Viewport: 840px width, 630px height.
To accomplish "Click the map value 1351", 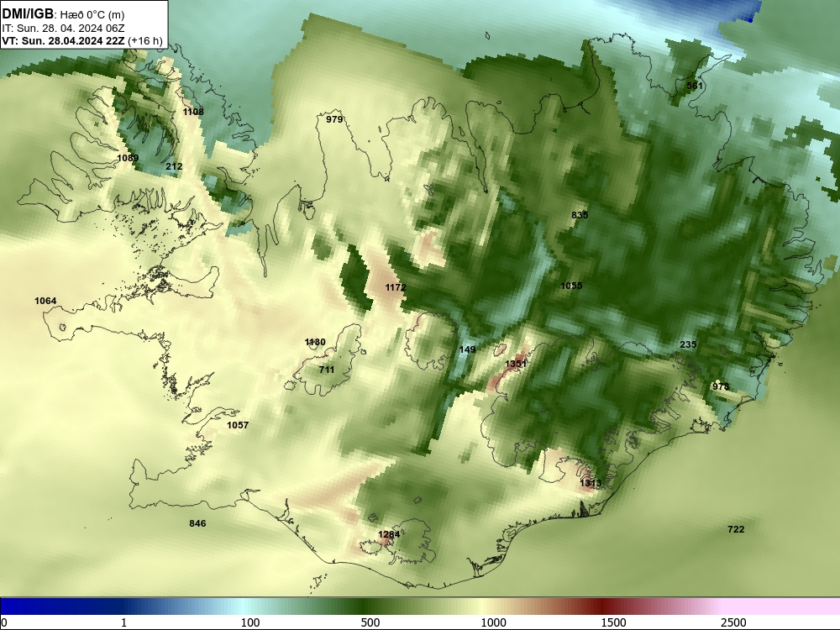I will [x=516, y=364].
